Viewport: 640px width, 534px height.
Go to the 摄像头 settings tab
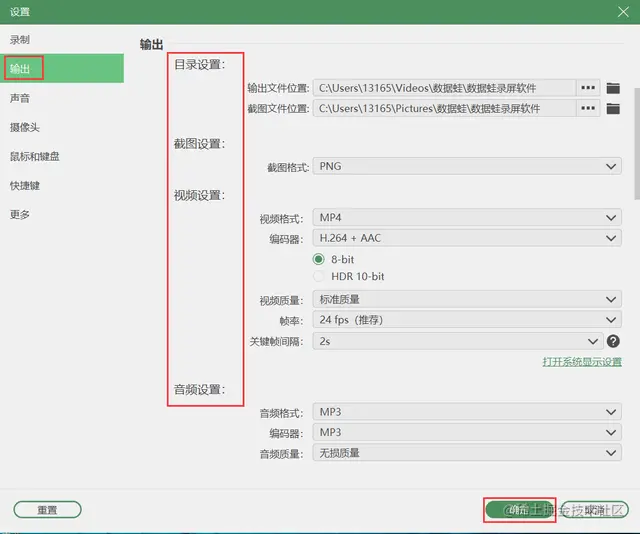point(62,127)
